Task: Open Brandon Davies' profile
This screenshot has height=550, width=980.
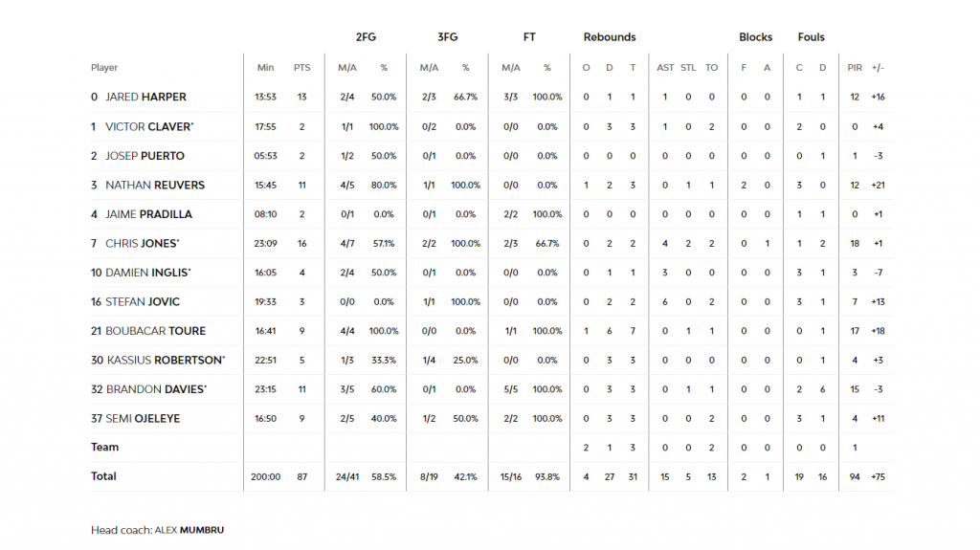Action: pos(155,389)
